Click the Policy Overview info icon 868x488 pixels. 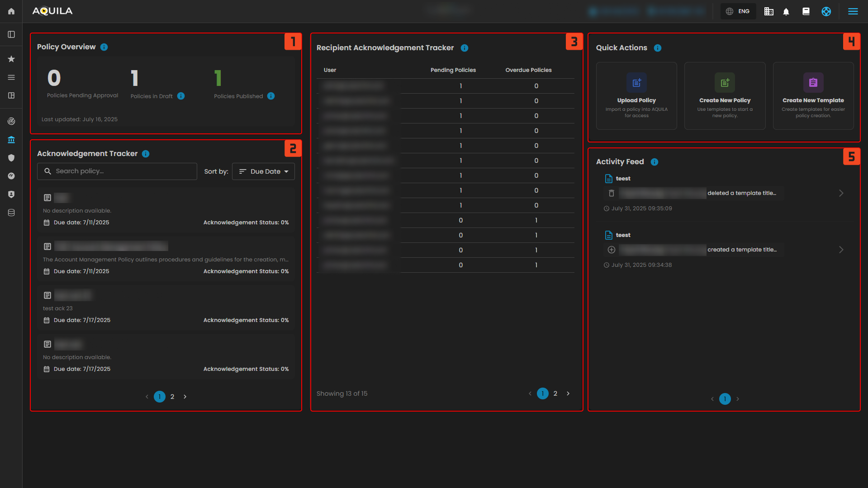tap(104, 47)
